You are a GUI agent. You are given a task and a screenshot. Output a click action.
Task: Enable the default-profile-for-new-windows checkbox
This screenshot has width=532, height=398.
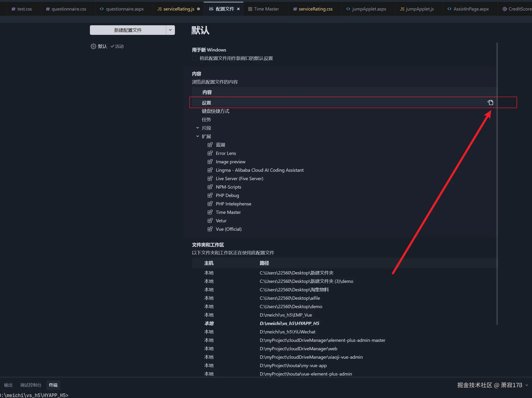pyautogui.click(x=194, y=58)
